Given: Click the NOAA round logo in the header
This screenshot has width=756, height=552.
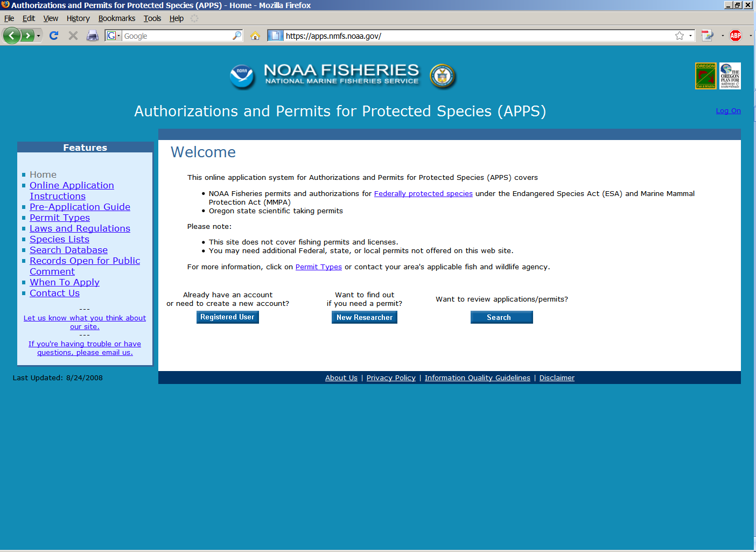Looking at the screenshot, I should [x=242, y=76].
